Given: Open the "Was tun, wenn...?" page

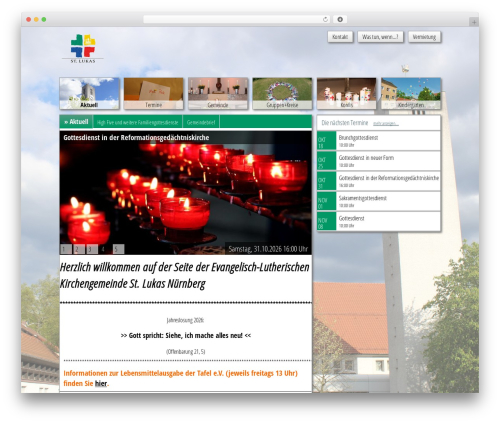Looking at the screenshot, I should click(x=380, y=37).
